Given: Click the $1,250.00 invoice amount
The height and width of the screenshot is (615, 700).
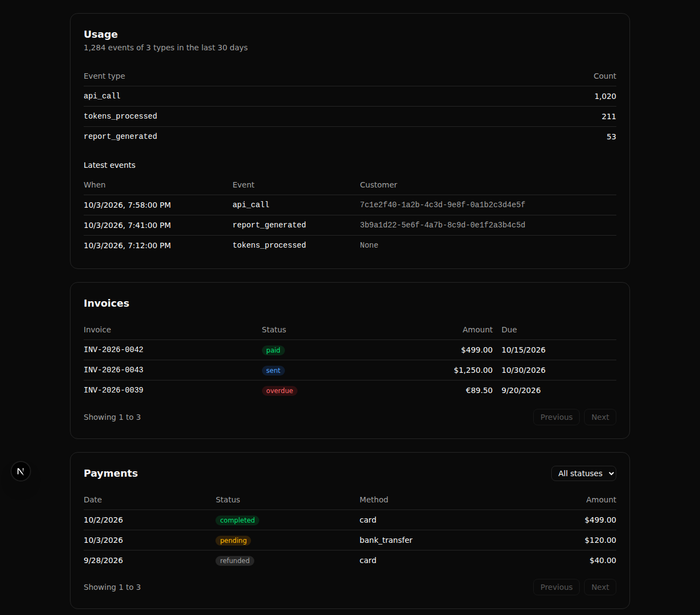Looking at the screenshot, I should point(473,370).
